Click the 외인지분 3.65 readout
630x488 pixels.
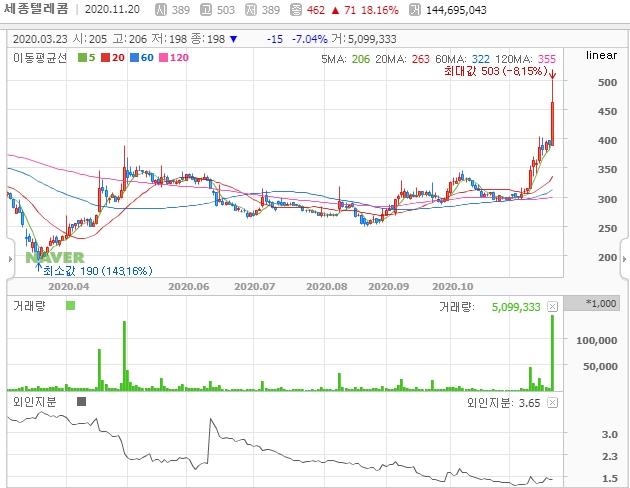[503, 403]
